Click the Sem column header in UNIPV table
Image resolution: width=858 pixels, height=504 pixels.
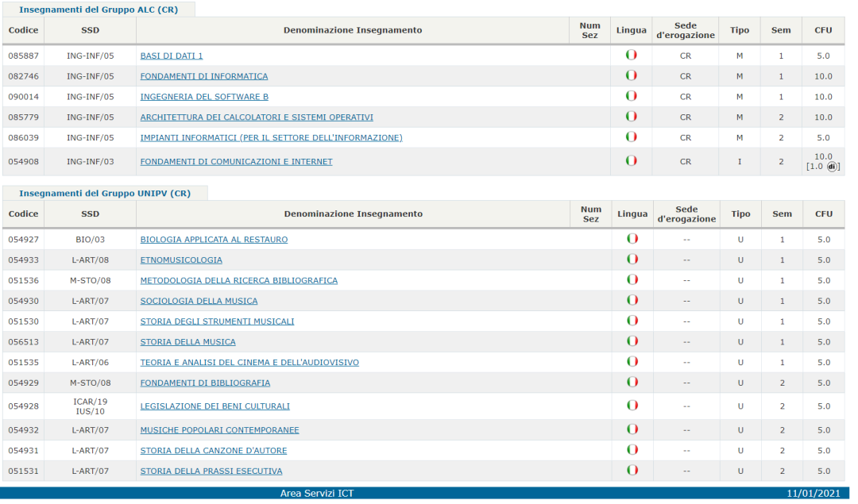[782, 214]
